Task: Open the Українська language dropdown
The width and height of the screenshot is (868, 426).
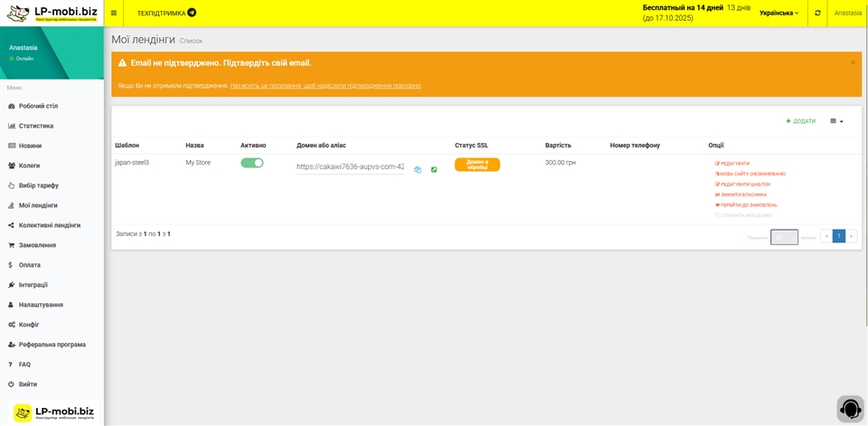Action: click(778, 13)
